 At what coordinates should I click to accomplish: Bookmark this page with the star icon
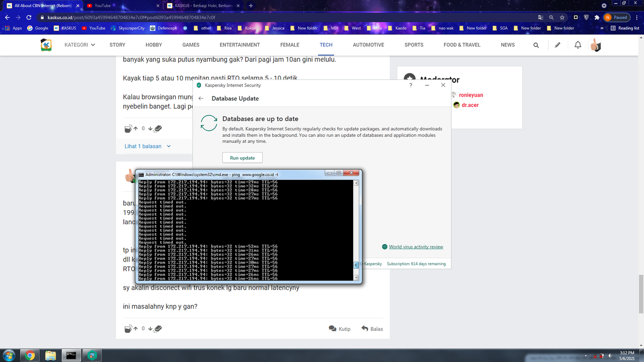point(562,17)
